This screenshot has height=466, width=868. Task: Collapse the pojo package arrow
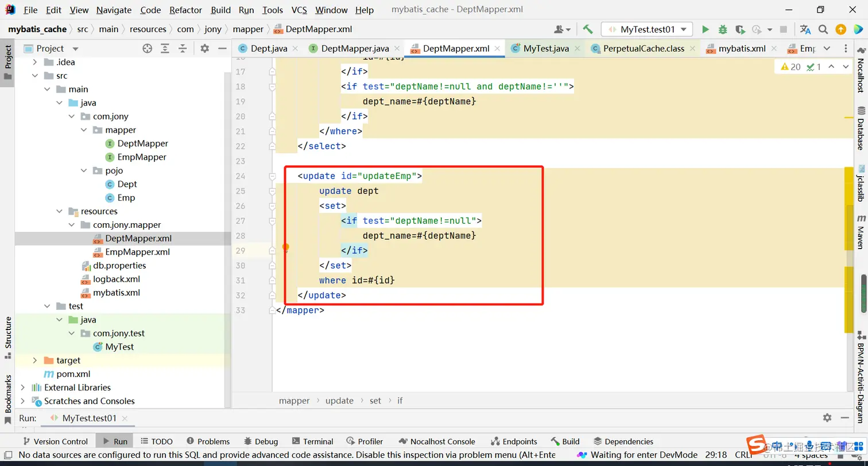point(84,170)
